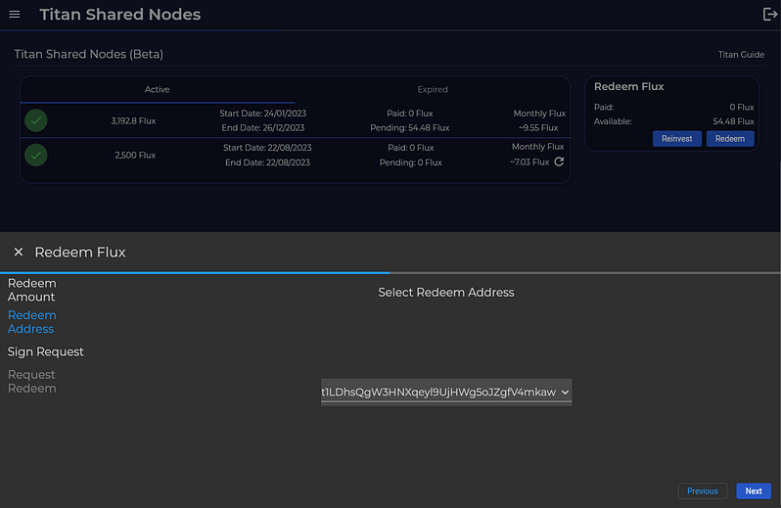Click the refresh icon beside ~7.03 Flux
This screenshot has height=508, width=781.
click(x=559, y=162)
